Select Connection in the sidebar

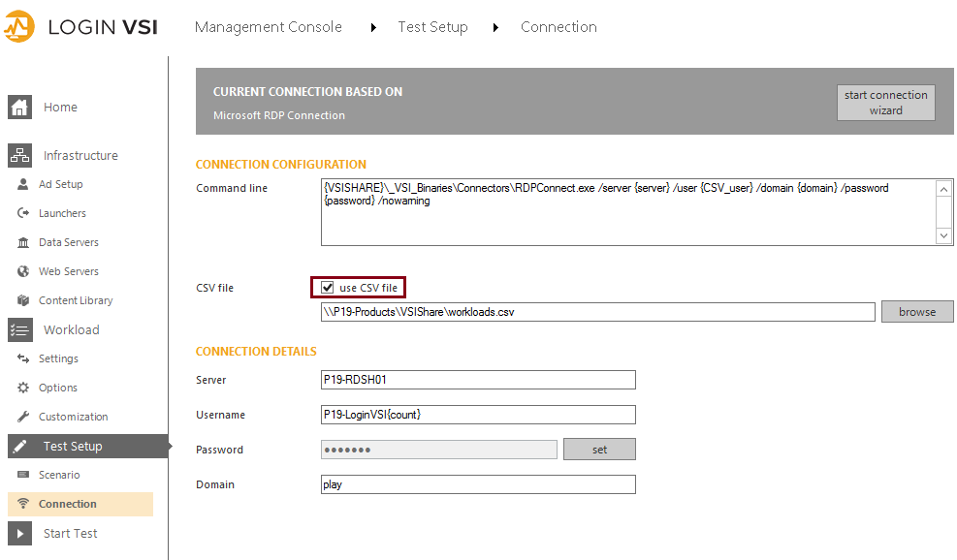(x=80, y=504)
